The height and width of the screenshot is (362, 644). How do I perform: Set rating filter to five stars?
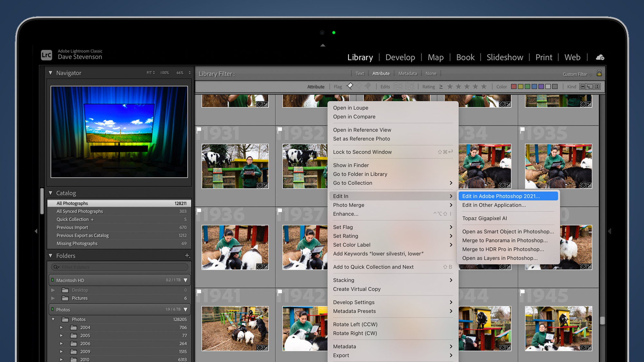tap(484, 86)
